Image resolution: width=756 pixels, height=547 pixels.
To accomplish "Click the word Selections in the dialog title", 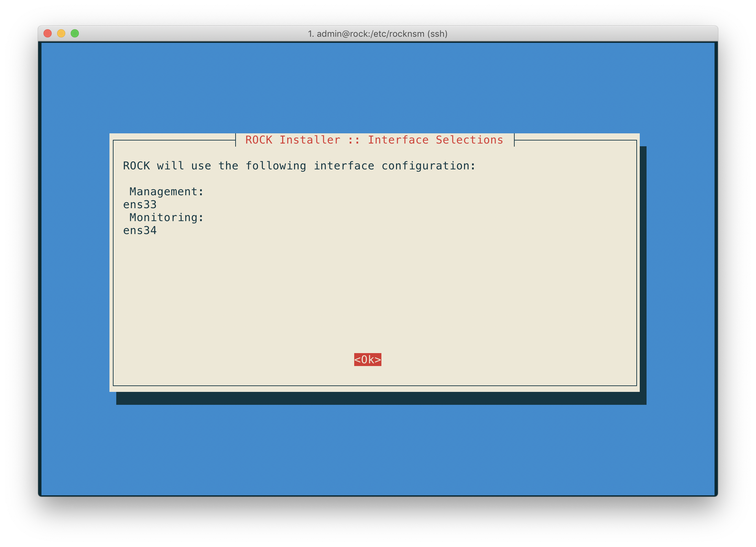I will [x=469, y=140].
